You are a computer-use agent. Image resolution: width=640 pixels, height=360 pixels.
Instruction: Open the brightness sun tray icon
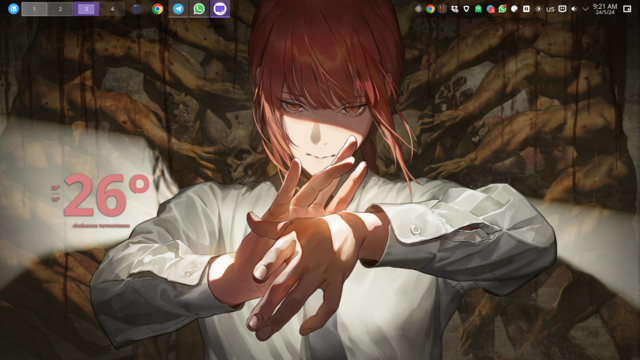click(538, 9)
